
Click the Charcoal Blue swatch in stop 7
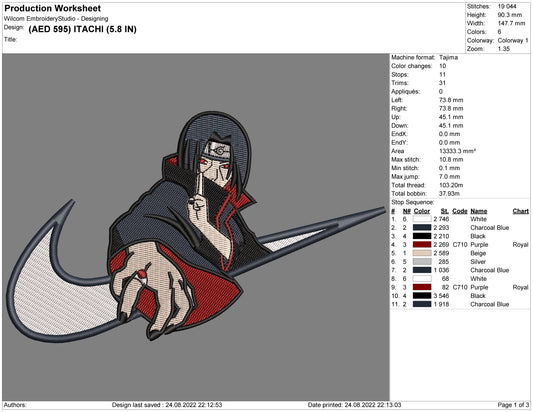tap(422, 270)
